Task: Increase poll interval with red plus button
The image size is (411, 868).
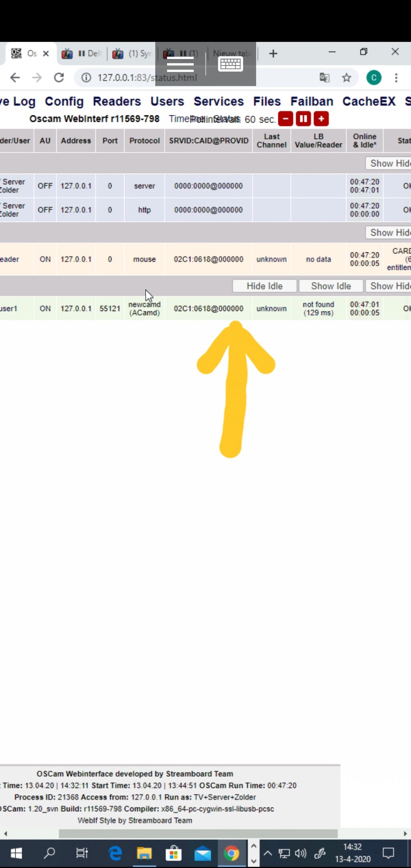Action: (x=321, y=119)
